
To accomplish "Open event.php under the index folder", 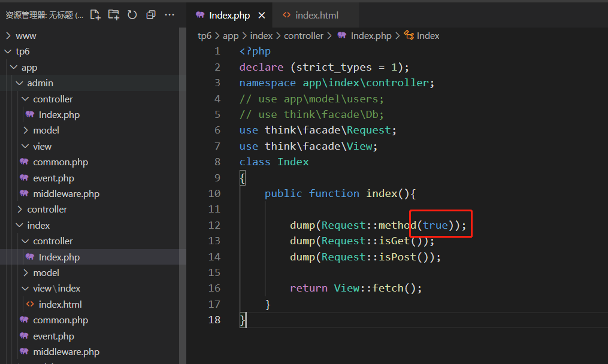I will click(93, 336).
